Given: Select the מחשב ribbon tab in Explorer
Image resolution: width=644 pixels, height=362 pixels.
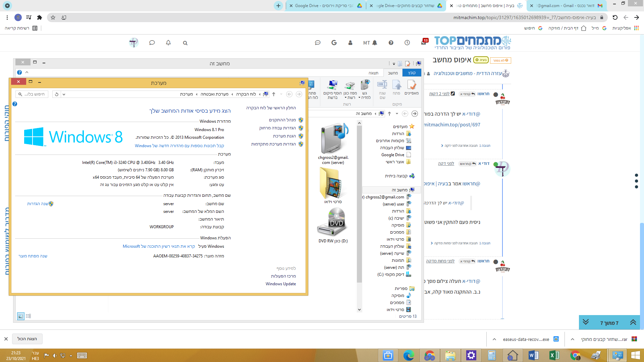Looking at the screenshot, I should point(393,73).
